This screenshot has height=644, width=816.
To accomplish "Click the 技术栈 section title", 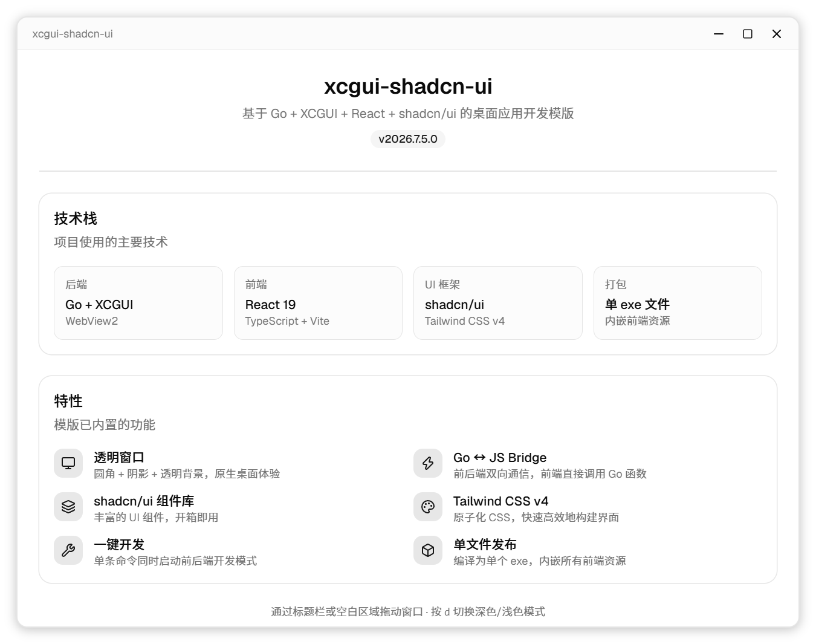I will pyautogui.click(x=76, y=218).
